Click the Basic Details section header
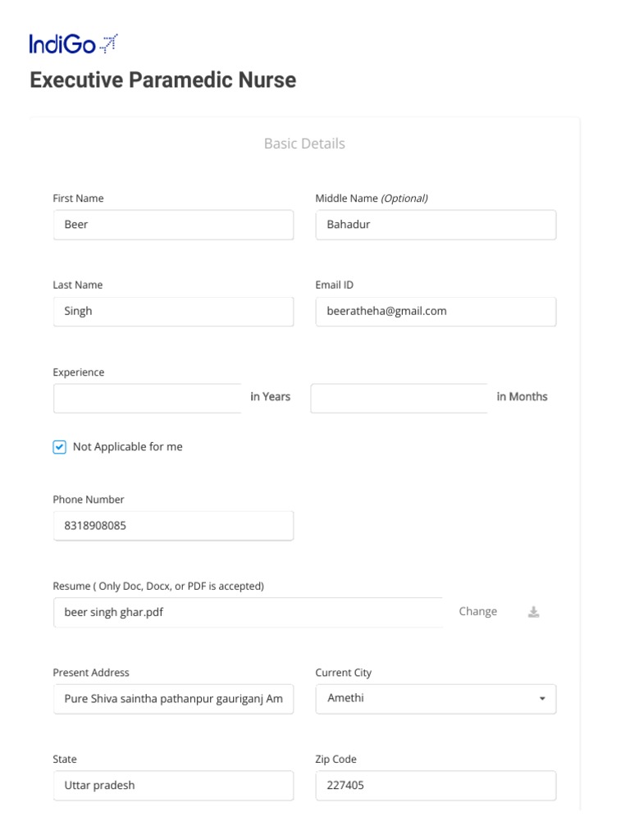 coord(304,144)
